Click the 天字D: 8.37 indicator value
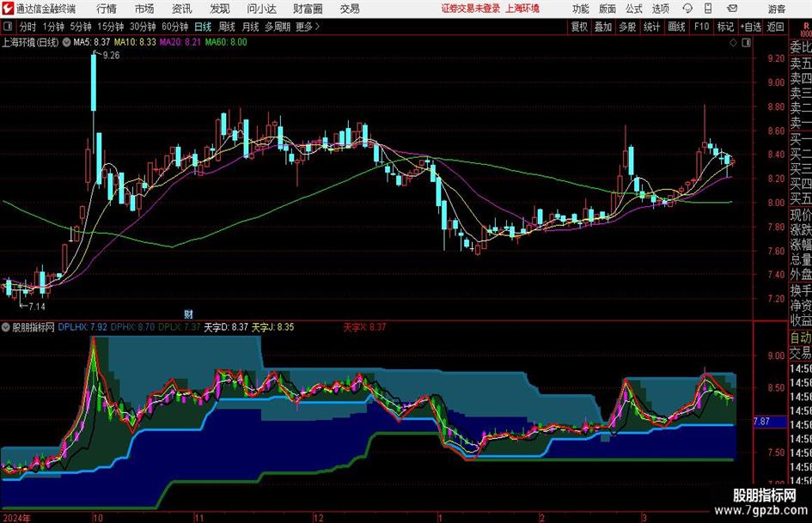The width and height of the screenshot is (812, 523). (226, 327)
